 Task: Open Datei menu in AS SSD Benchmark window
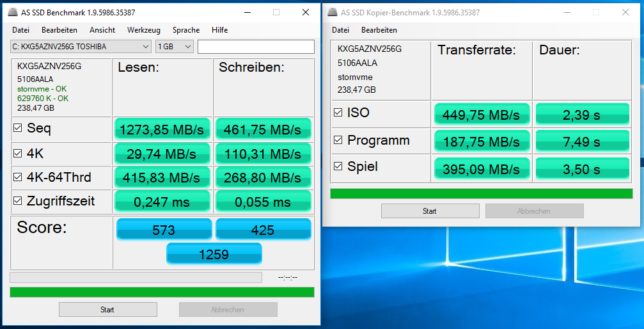click(x=21, y=30)
